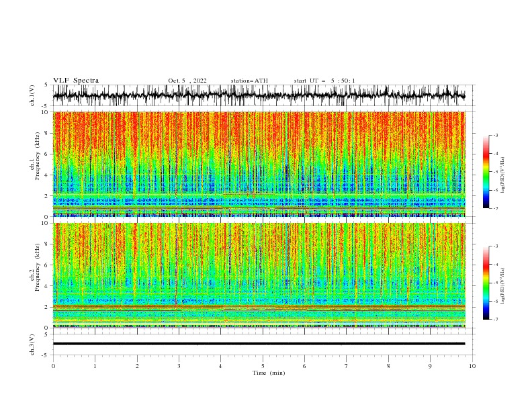This screenshot has height=411, width=532.
Task: Click the lower color scale bar for ch.2
Action: (486, 283)
